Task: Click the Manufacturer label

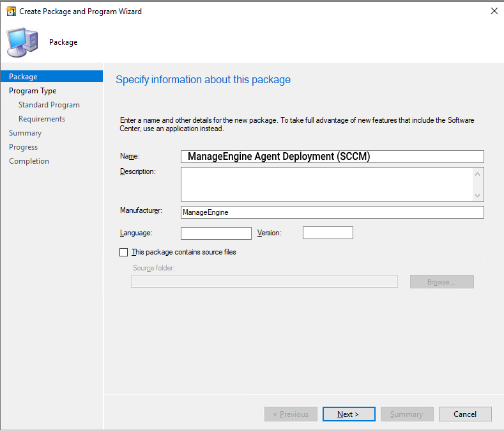Action: click(141, 210)
